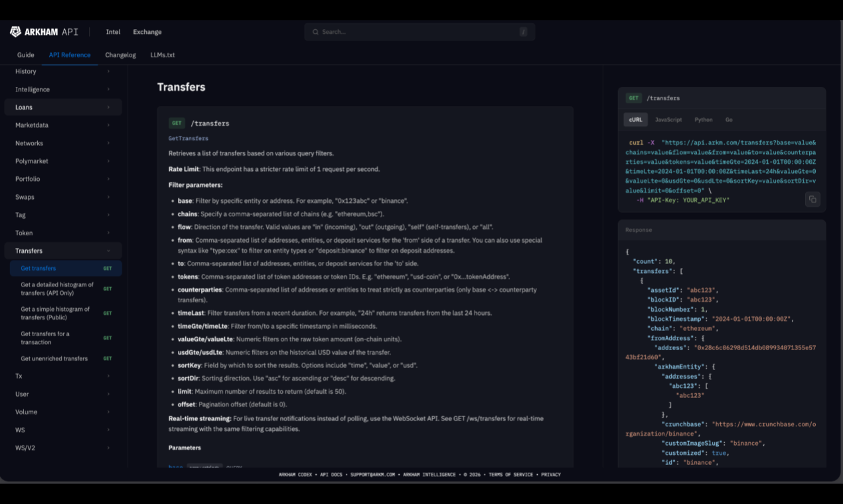The width and height of the screenshot is (843, 504).
Task: Expand the WS/V2 sidebar section
Action: (x=63, y=448)
